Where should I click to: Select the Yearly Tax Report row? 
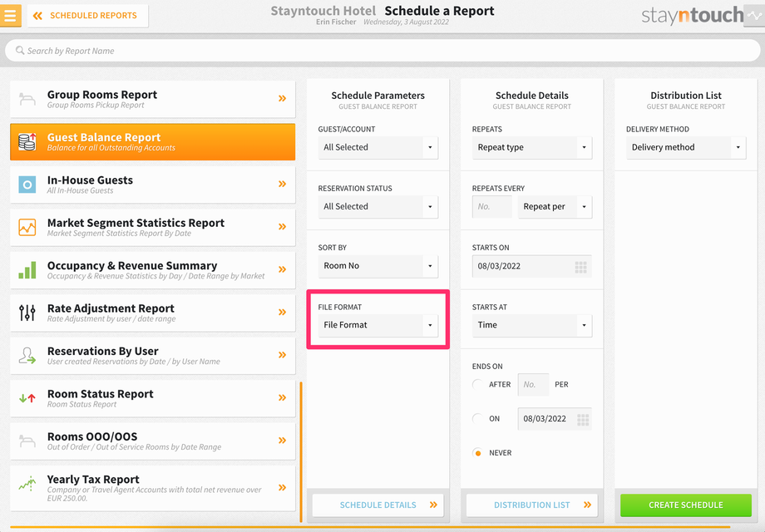153,488
